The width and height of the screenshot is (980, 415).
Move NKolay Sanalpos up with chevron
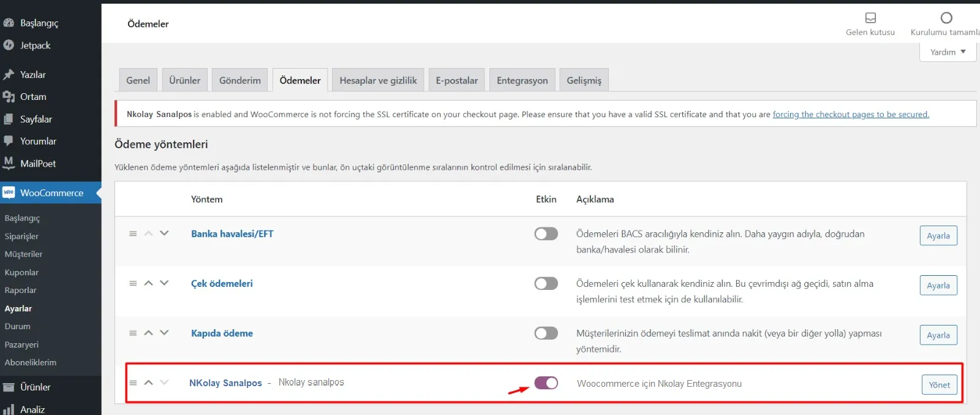[x=148, y=383]
